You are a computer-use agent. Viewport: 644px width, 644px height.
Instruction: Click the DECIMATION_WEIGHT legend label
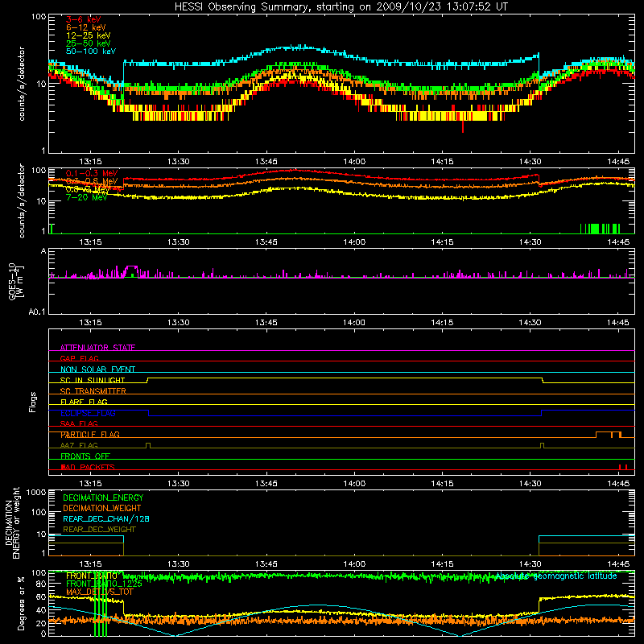tap(102, 508)
